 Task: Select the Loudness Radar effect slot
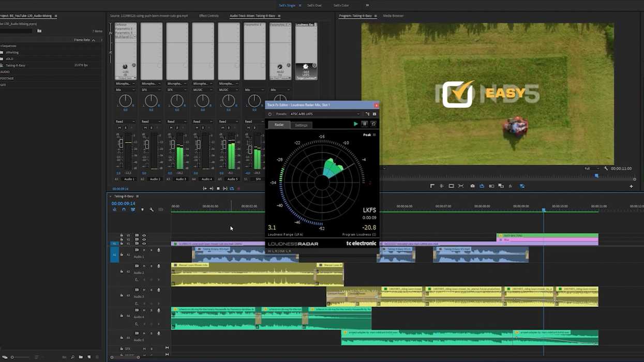[306, 25]
